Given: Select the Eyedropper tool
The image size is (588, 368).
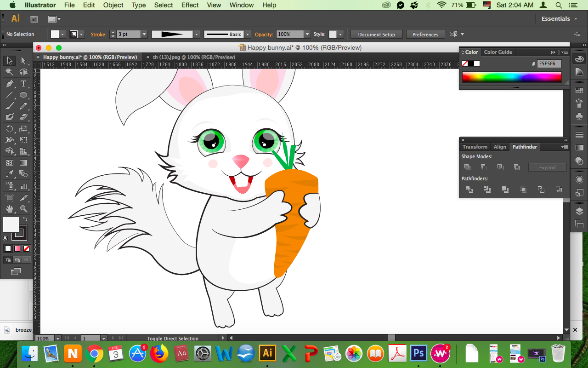Looking at the screenshot, I should click(x=9, y=174).
